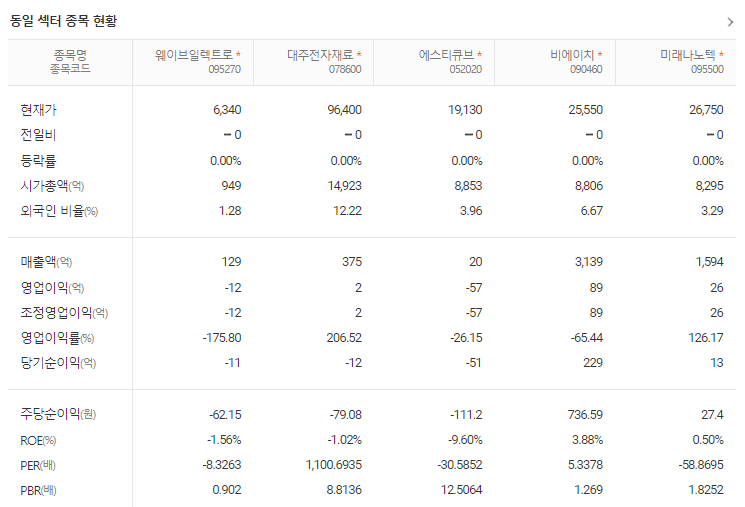This screenshot has height=507, width=745.
Task: Click the asterisk next to 에스티큐브
Action: (479, 55)
